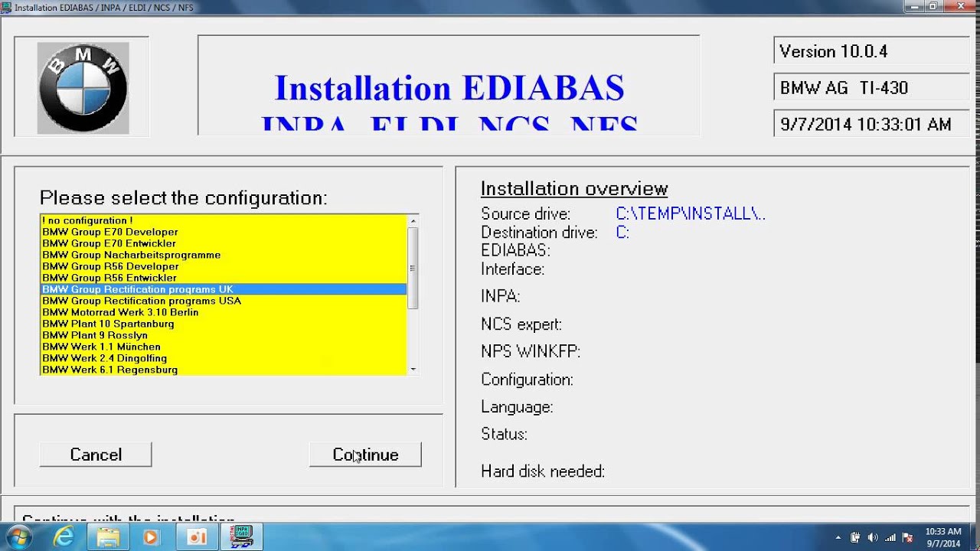
Task: Show hidden system tray icons
Action: coord(838,538)
